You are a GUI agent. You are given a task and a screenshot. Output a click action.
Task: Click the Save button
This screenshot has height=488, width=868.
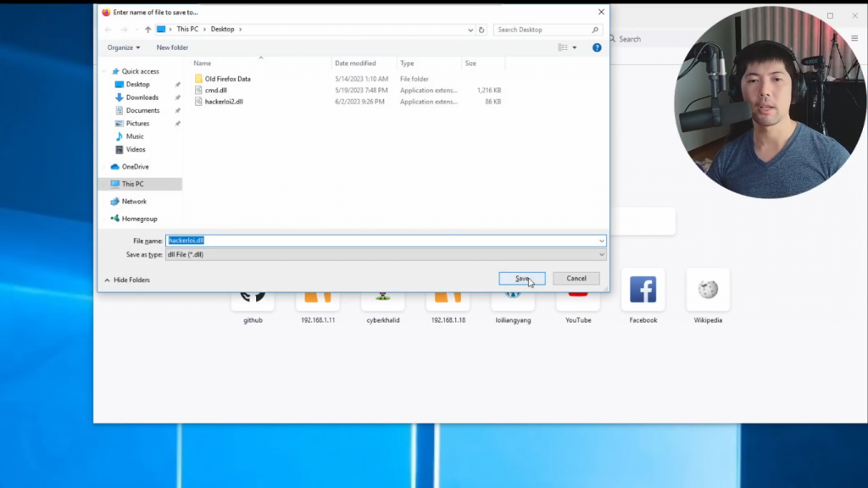[521, 278]
